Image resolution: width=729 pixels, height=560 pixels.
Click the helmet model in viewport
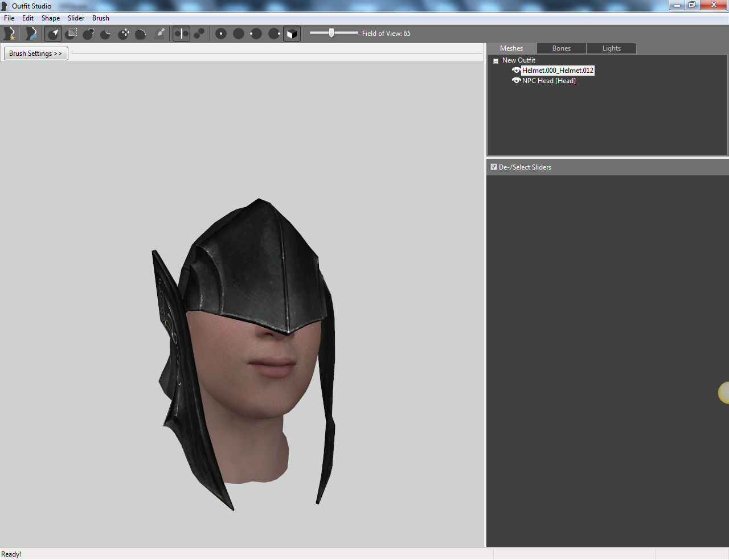point(256,267)
